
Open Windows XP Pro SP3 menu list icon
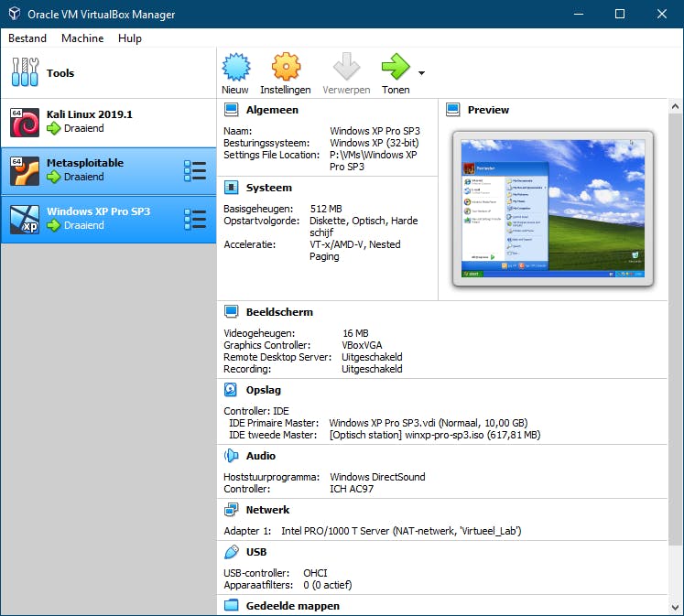pos(195,219)
